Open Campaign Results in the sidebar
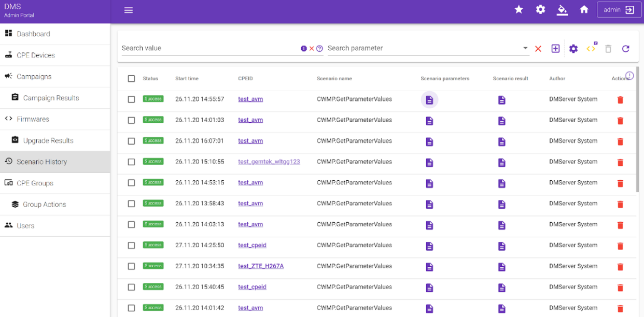This screenshot has height=317, width=644. pyautogui.click(x=51, y=98)
